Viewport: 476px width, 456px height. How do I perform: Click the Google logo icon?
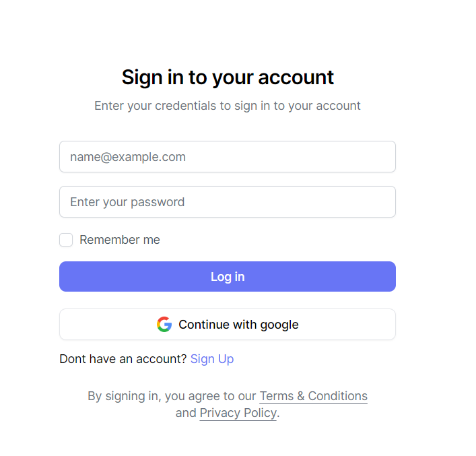[x=164, y=325]
